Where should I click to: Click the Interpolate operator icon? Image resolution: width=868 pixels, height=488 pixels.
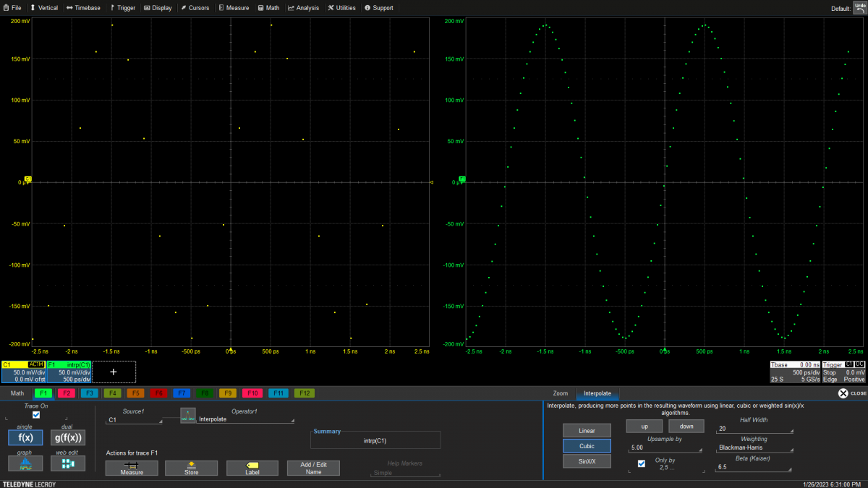coord(188,416)
